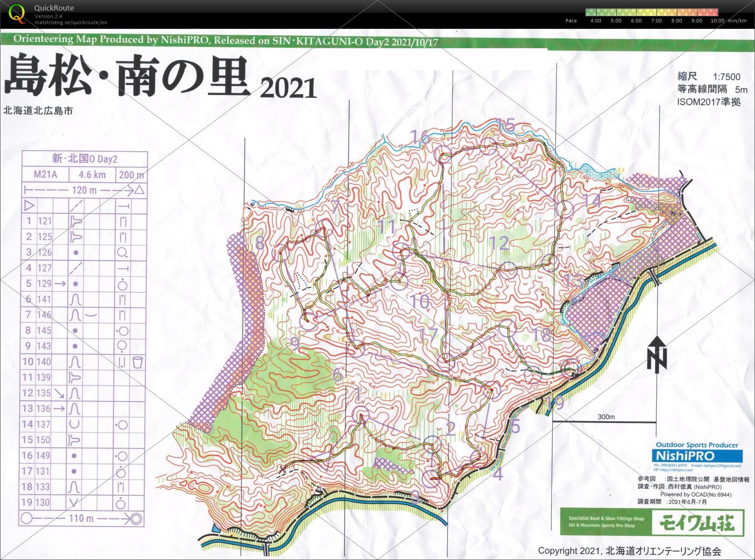755x560 pixels.
Task: Click the drink cup symbol in row 10
Action: tap(137, 362)
